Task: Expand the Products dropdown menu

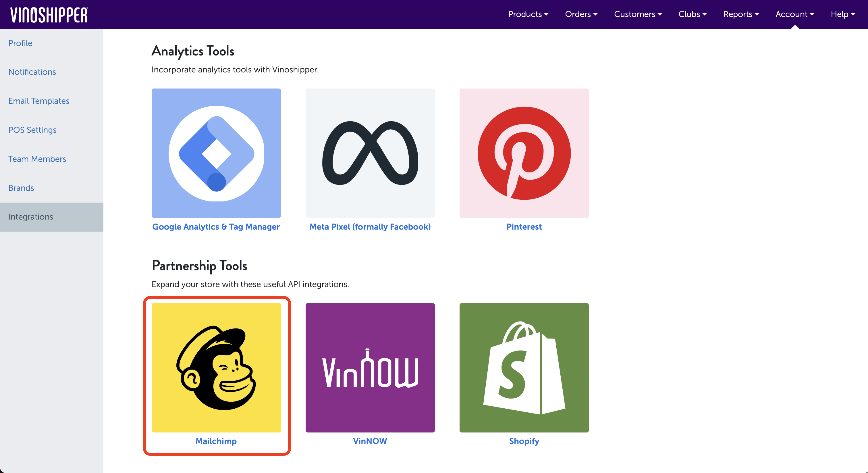Action: (528, 14)
